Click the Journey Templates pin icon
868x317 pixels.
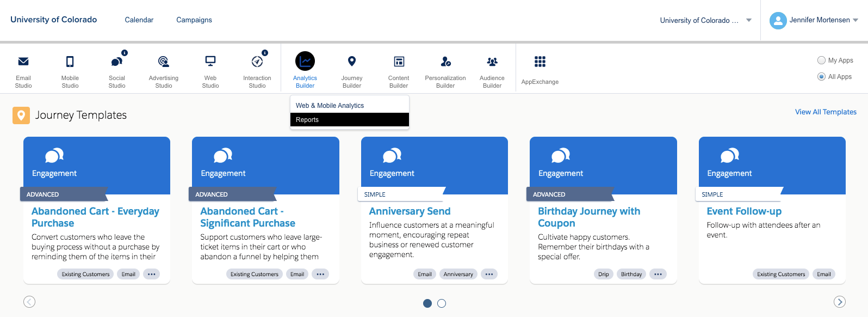pyautogui.click(x=21, y=115)
